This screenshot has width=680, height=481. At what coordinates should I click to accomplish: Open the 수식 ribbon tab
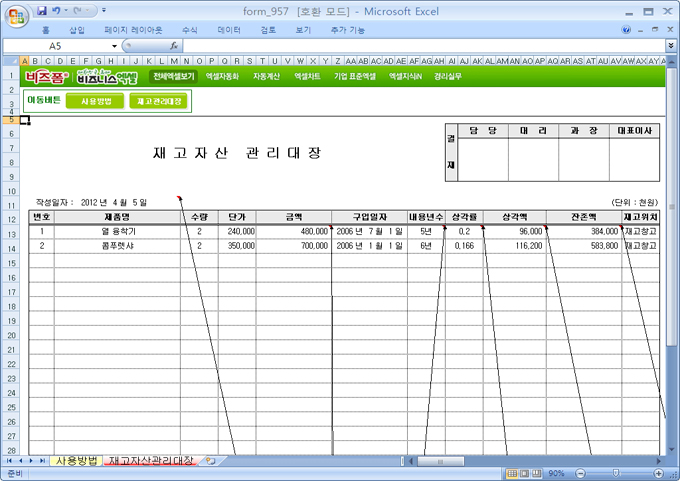click(x=190, y=30)
